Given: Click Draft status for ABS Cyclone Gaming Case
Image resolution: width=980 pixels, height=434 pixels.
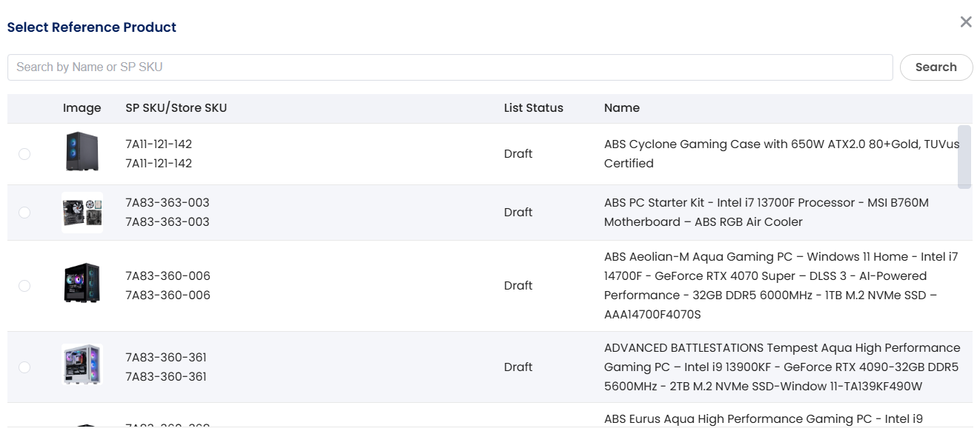Looking at the screenshot, I should coord(518,154).
